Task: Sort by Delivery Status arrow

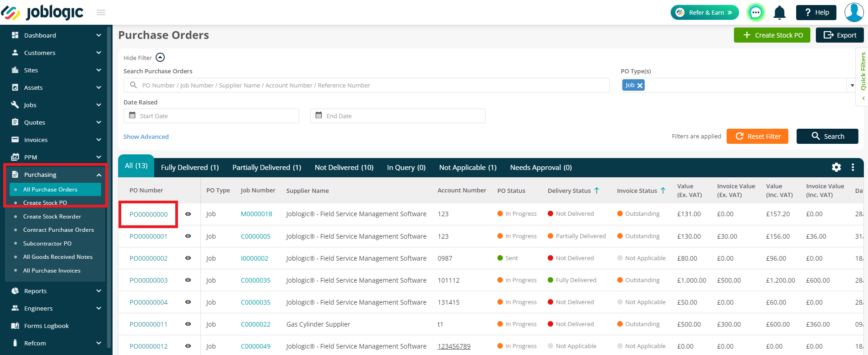Action: click(597, 191)
